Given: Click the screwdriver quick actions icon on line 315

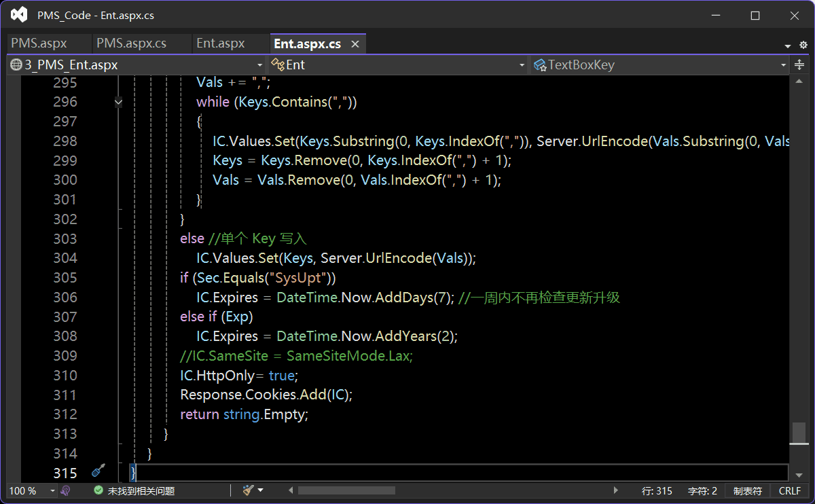Looking at the screenshot, I should point(98,471).
